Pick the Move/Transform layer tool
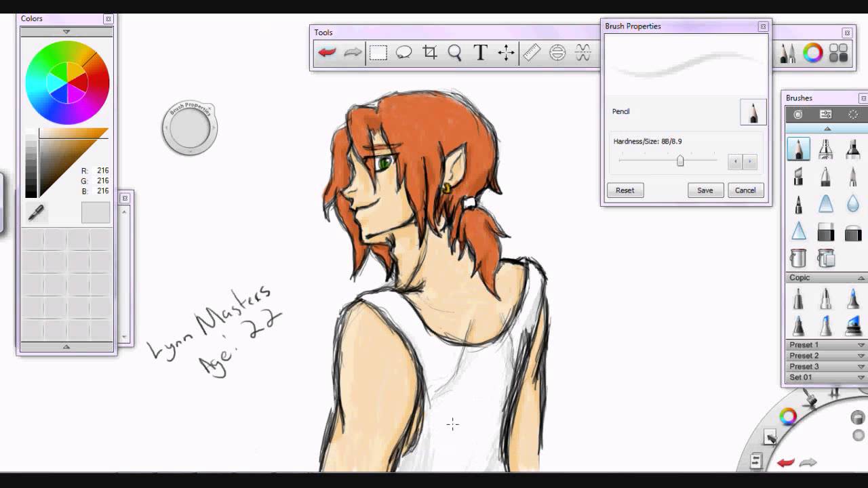 point(506,53)
